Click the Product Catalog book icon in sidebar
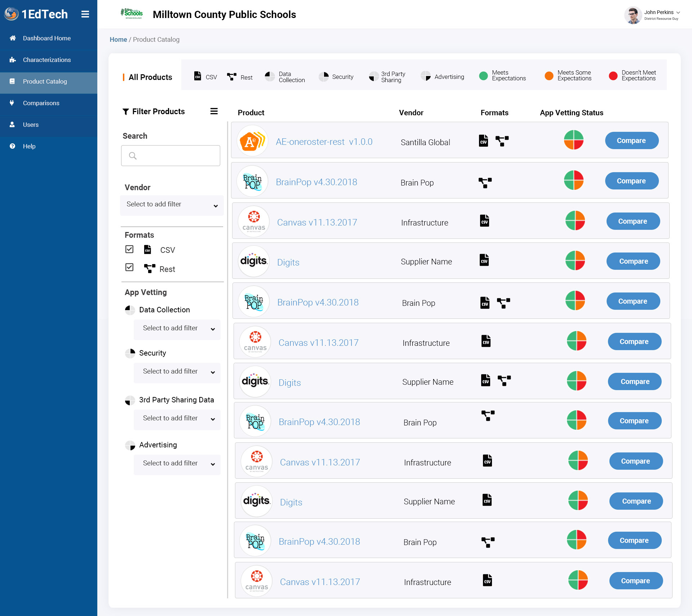Image resolution: width=692 pixels, height=616 pixels. [x=12, y=81]
